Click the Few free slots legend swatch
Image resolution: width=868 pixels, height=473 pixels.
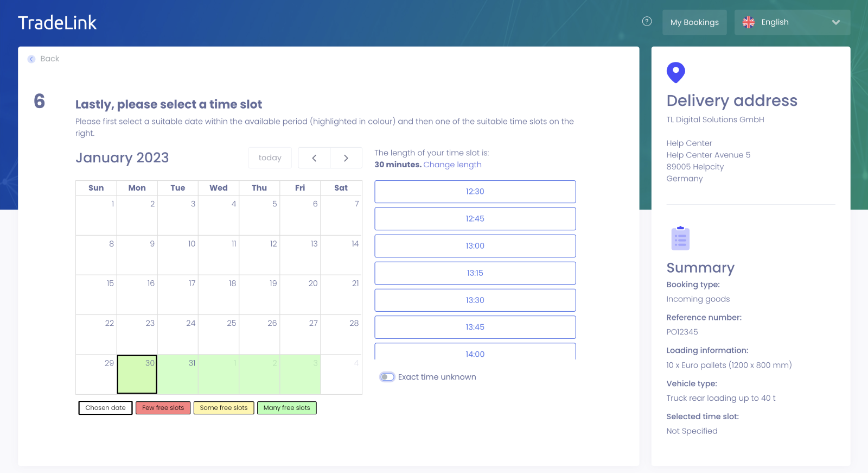pyautogui.click(x=163, y=408)
